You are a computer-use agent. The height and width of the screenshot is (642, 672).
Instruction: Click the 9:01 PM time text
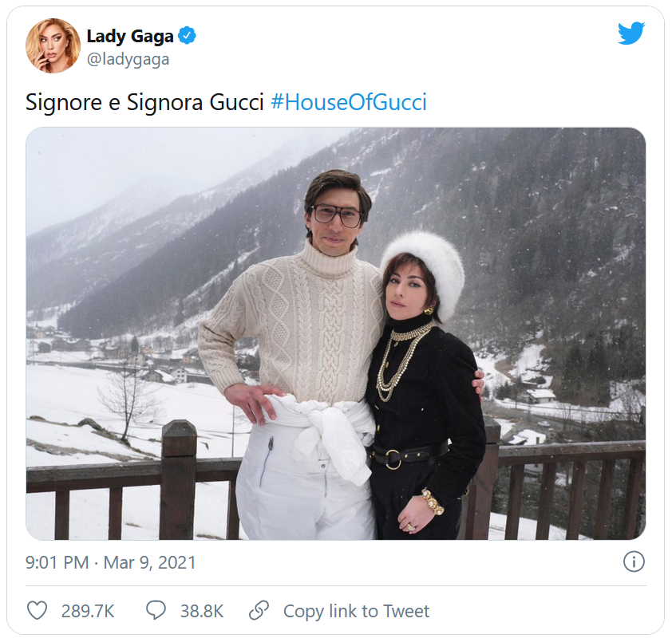(x=57, y=562)
